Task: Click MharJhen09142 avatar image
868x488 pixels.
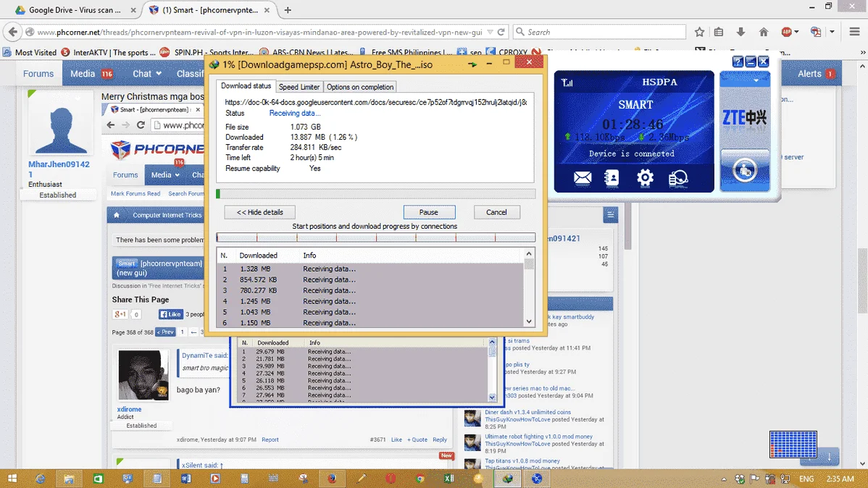Action: coord(60,123)
